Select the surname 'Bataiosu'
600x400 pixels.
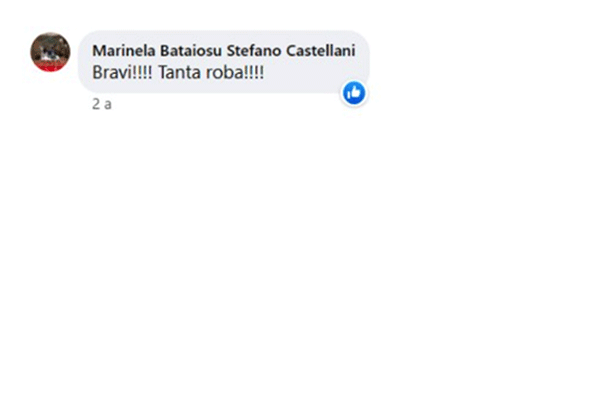click(191, 50)
